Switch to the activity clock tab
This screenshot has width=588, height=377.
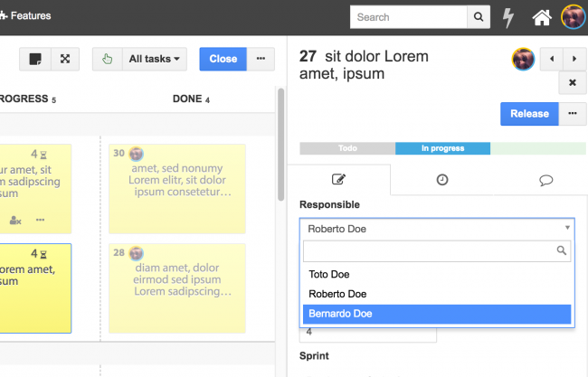click(442, 180)
